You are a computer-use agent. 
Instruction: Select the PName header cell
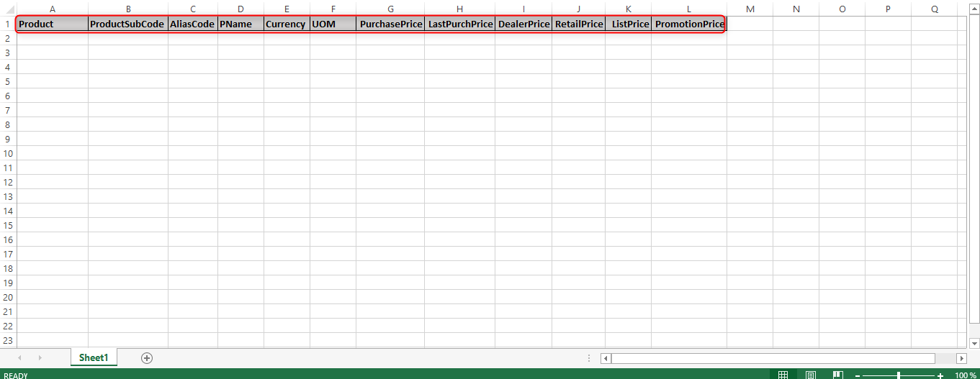pyautogui.click(x=240, y=24)
